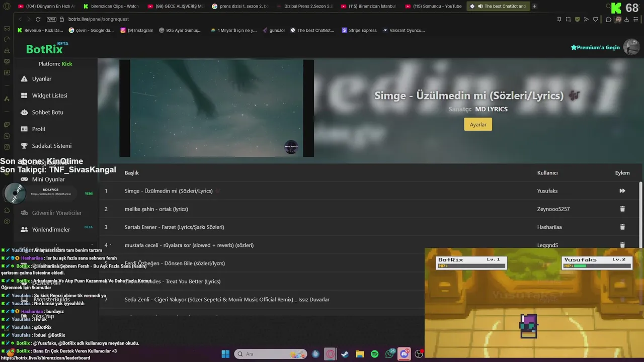Click the Windows Start button

tap(225, 354)
